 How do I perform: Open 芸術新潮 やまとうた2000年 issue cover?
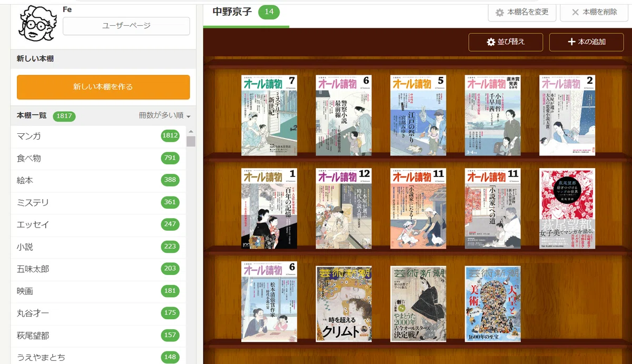[x=418, y=304]
